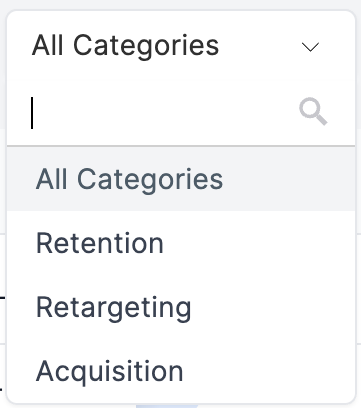This screenshot has height=408, width=361.
Task: Select the Retention category option
Action: click(x=181, y=243)
